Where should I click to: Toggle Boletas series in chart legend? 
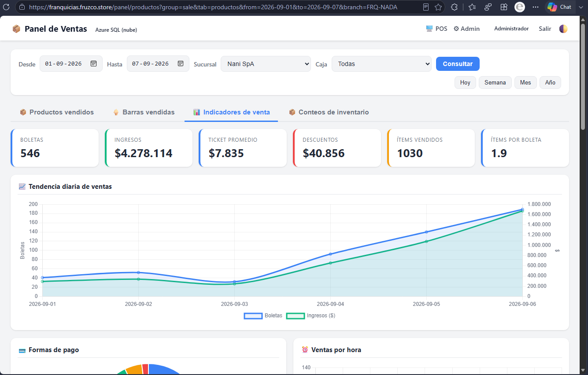click(263, 316)
